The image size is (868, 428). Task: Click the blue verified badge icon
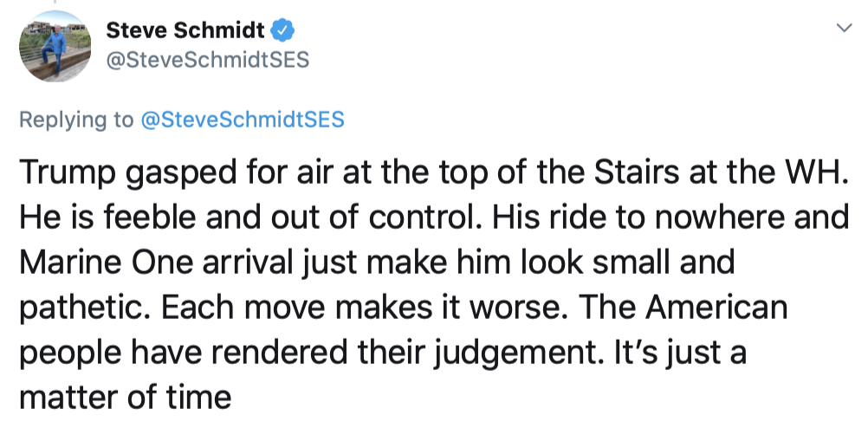[x=284, y=30]
